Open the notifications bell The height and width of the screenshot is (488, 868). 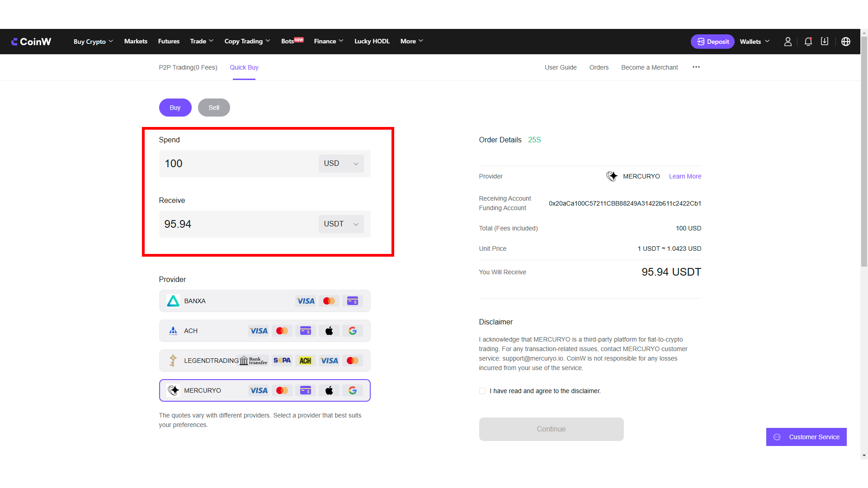click(808, 42)
